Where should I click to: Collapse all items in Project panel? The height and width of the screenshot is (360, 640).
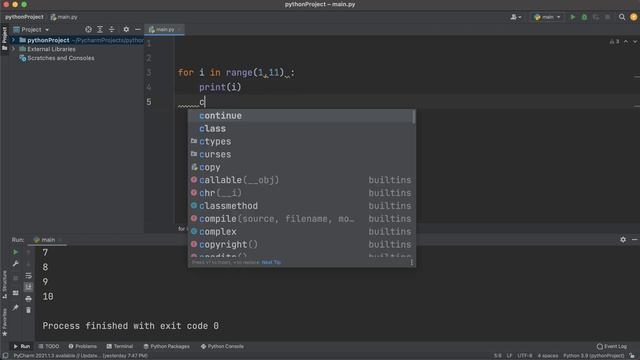tap(111, 29)
